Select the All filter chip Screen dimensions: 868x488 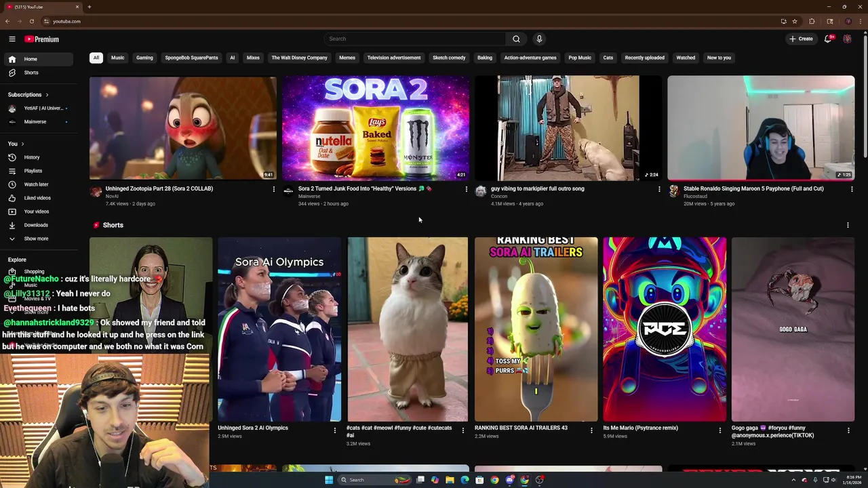click(96, 58)
